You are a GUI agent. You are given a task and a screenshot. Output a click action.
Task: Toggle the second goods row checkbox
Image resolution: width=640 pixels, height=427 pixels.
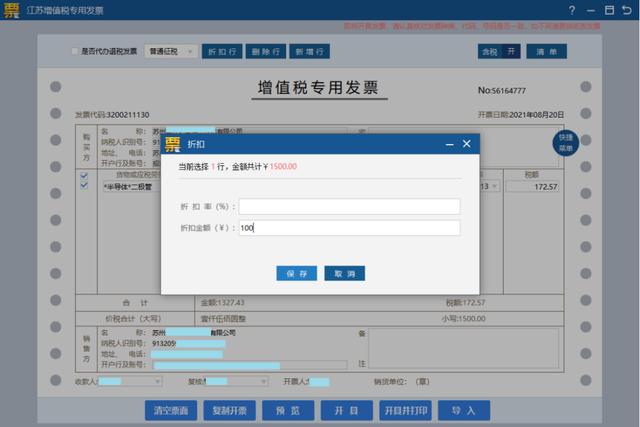click(85, 187)
